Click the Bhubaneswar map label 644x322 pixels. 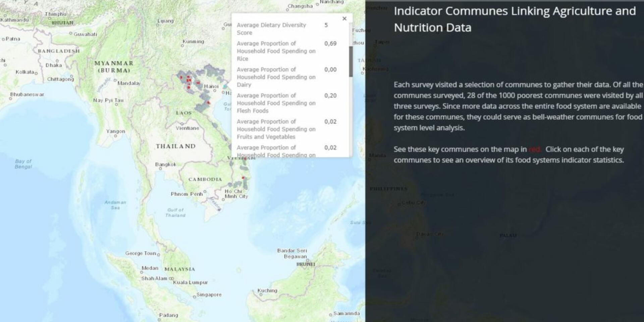pos(27,95)
